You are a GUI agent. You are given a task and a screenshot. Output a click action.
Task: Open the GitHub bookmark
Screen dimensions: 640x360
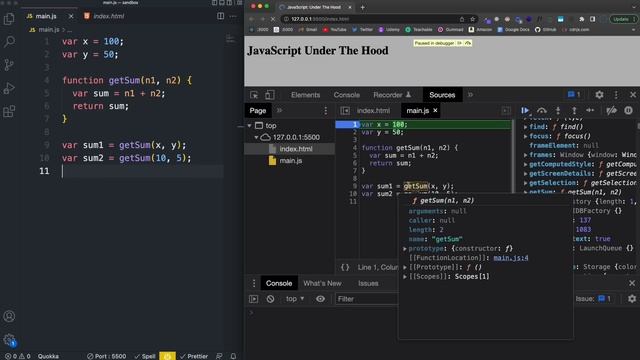coord(545,29)
